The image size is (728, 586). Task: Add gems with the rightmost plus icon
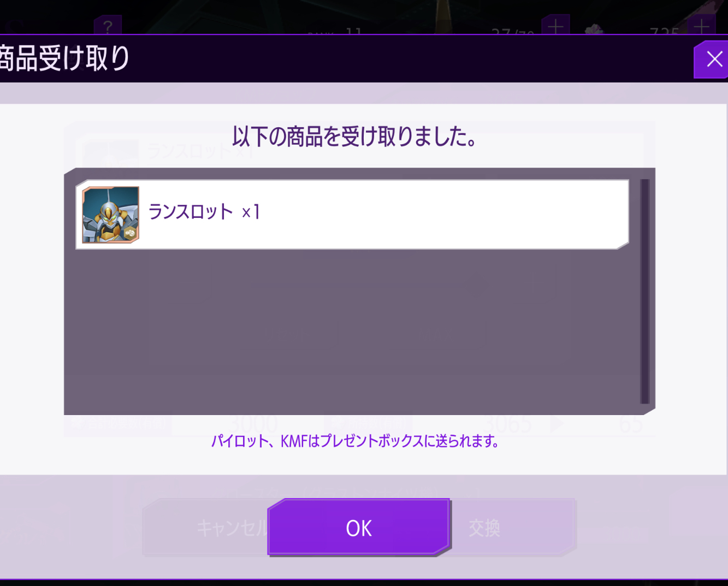(x=701, y=25)
